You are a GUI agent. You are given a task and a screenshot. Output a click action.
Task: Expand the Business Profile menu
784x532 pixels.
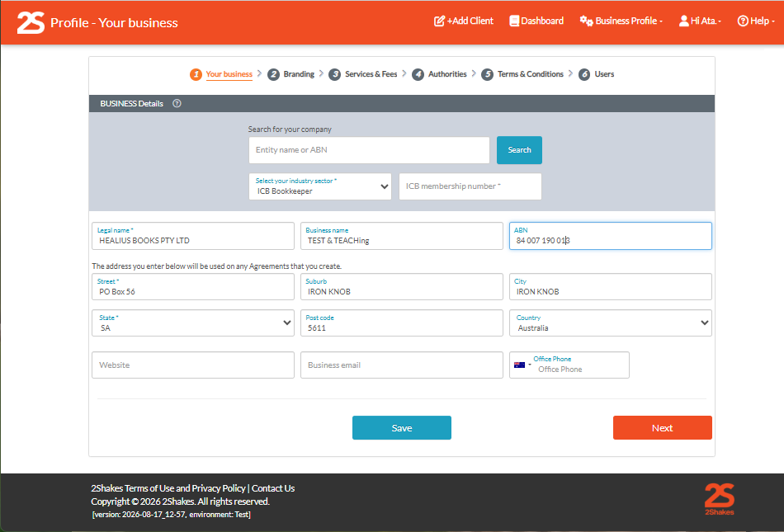[621, 21]
